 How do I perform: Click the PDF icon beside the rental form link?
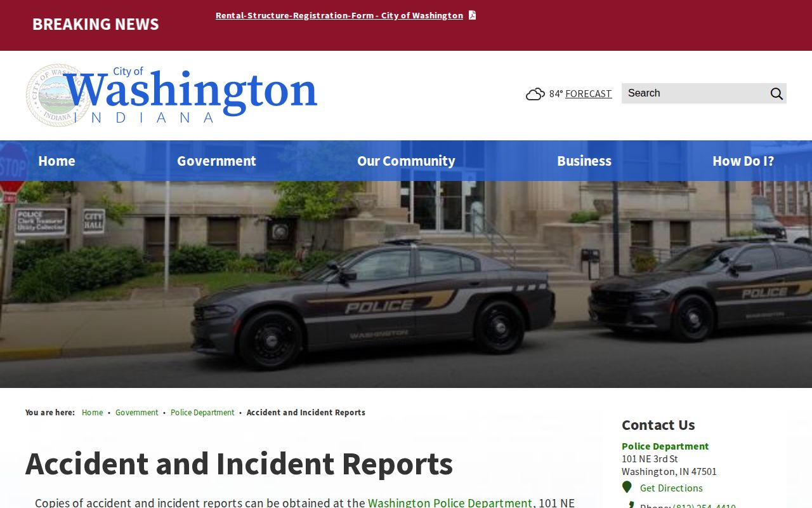[472, 15]
